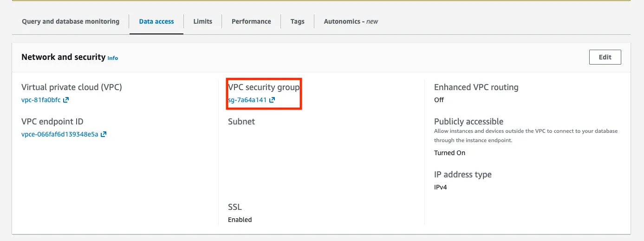Click the Publicly accessible label
Viewport: 644px width, 241px height.
click(x=469, y=122)
